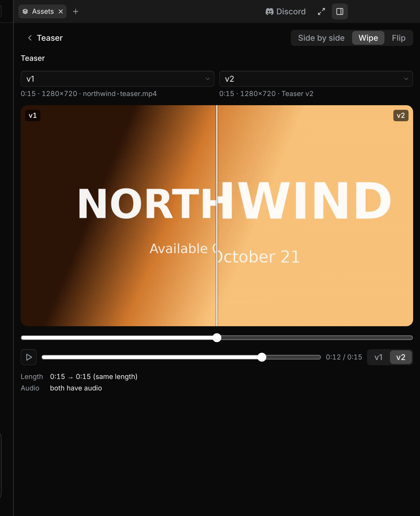This screenshot has height=516, width=420.
Task: Open a new tab with plus icon
Action: click(x=76, y=11)
